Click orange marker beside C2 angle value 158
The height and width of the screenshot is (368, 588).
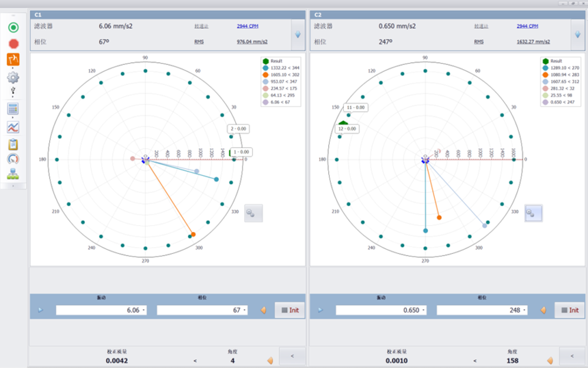550,360
